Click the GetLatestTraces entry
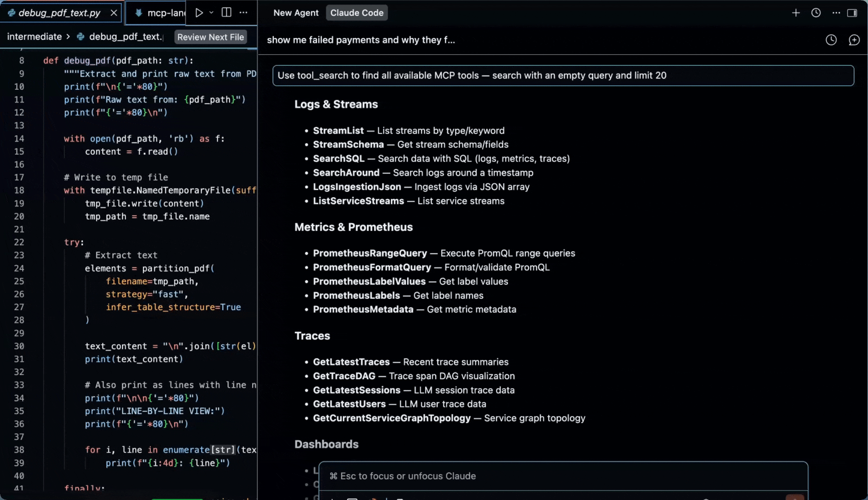Viewport: 868px width, 500px height. pyautogui.click(x=410, y=362)
